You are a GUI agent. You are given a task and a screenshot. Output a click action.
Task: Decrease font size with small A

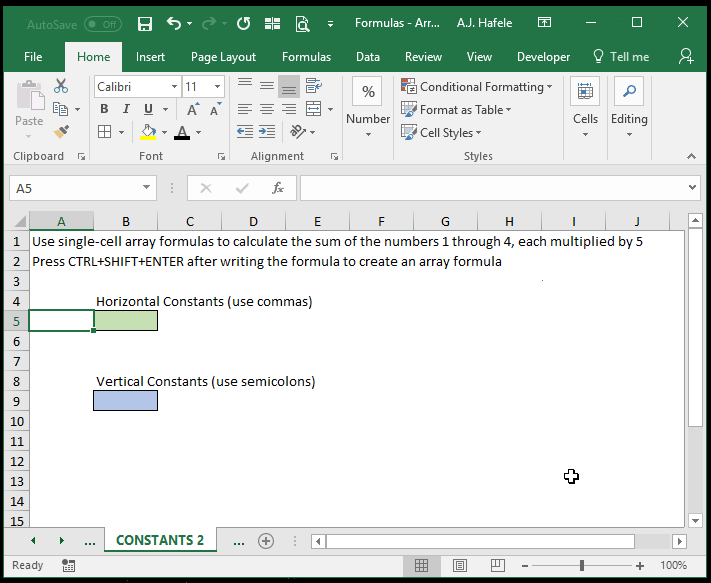click(215, 109)
